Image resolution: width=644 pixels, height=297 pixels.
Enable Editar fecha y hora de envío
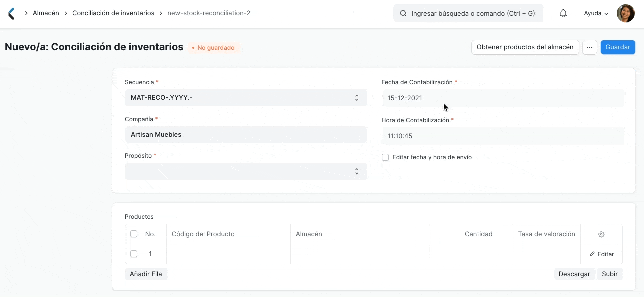385,157
